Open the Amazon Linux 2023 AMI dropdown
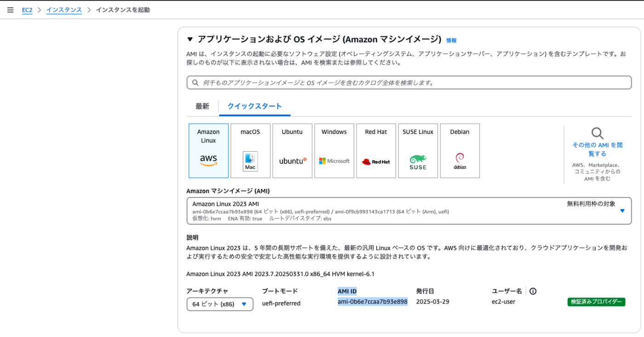This screenshot has height=337, width=644. click(409, 211)
